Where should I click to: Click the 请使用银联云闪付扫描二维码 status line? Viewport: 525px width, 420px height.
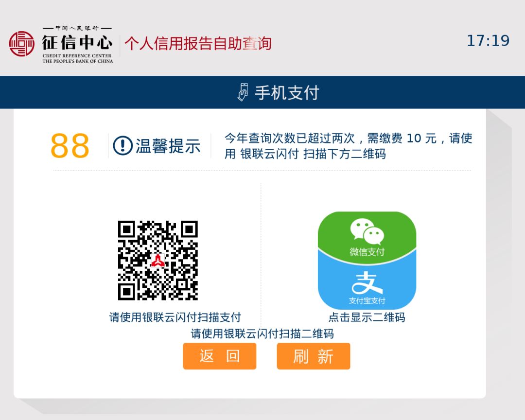[262, 333]
